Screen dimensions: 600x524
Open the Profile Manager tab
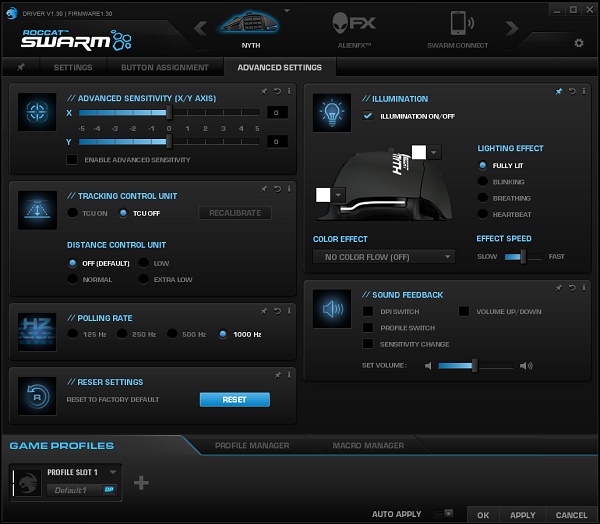(252, 446)
